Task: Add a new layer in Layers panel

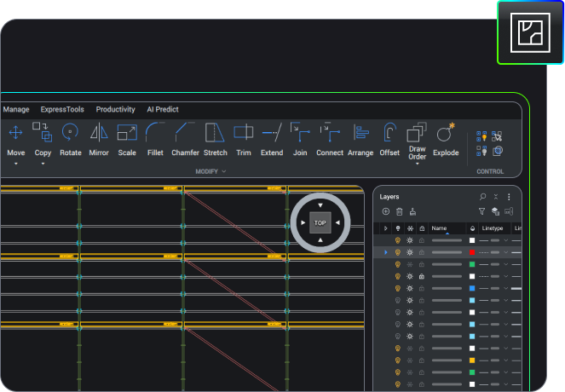Action: [x=386, y=211]
